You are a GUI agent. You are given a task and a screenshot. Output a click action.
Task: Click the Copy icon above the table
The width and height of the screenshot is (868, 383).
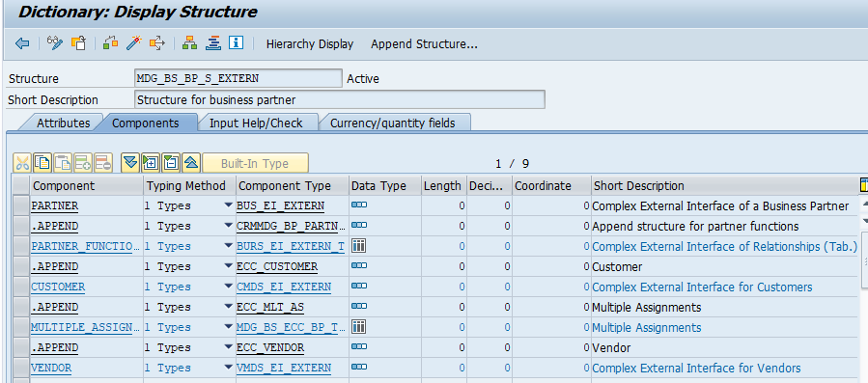click(x=42, y=163)
